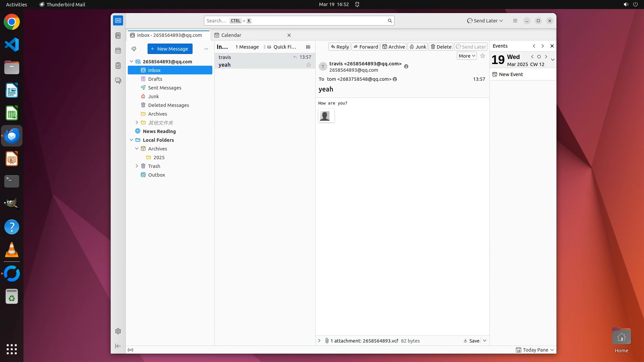
Task: Open the settings gear at sidebar bottom
Action: click(x=118, y=331)
